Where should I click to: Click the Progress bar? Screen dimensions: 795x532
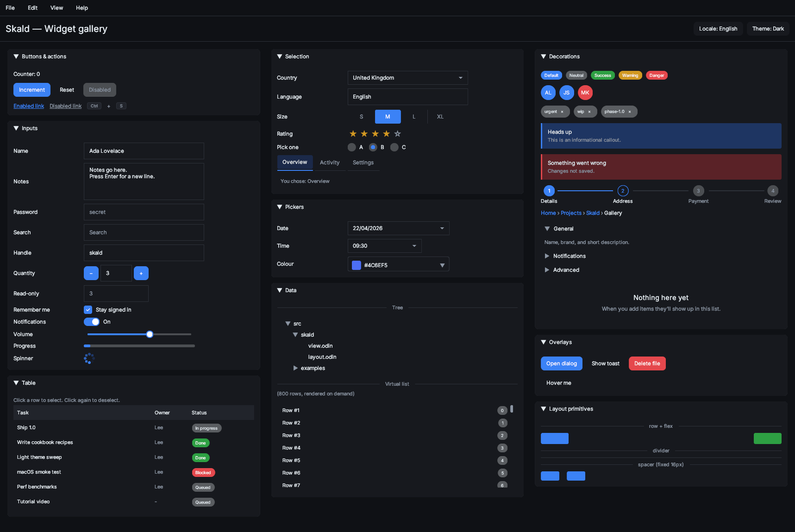click(139, 346)
